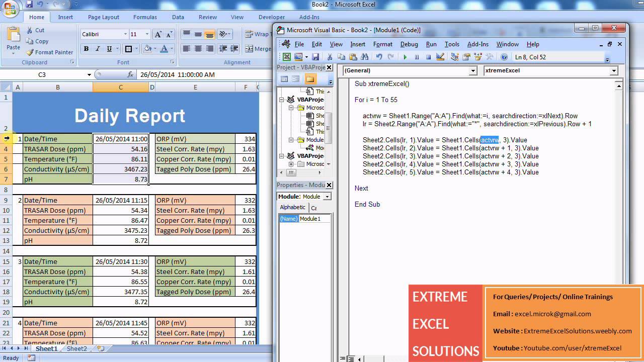
Task: Click the Run Sub play icon in VBA toolbar
Action: pyautogui.click(x=405, y=57)
